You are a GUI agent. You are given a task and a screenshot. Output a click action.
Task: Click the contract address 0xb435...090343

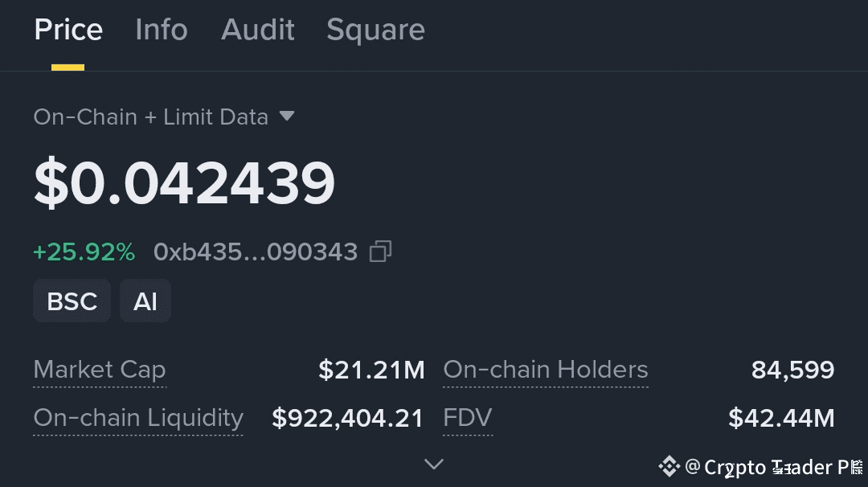tap(256, 252)
